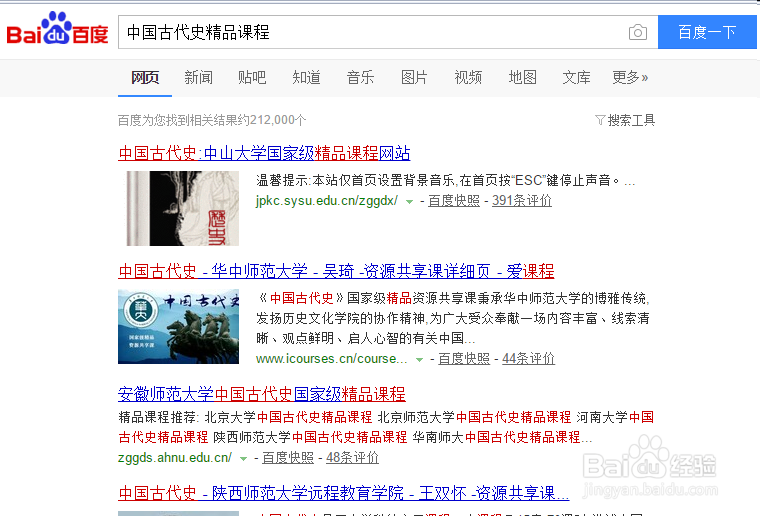Viewport: 760px width, 516px height.
Task: Switch to the 图片 tab
Action: [x=414, y=77]
